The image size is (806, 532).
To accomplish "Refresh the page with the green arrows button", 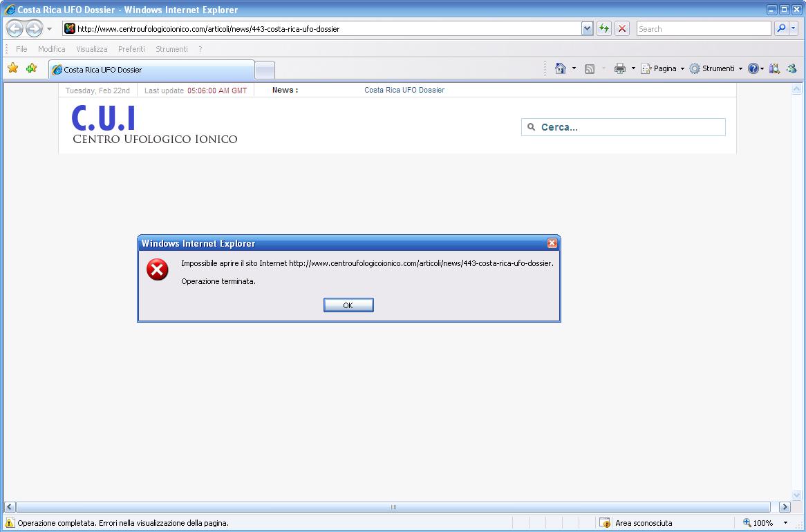I will 604,29.
